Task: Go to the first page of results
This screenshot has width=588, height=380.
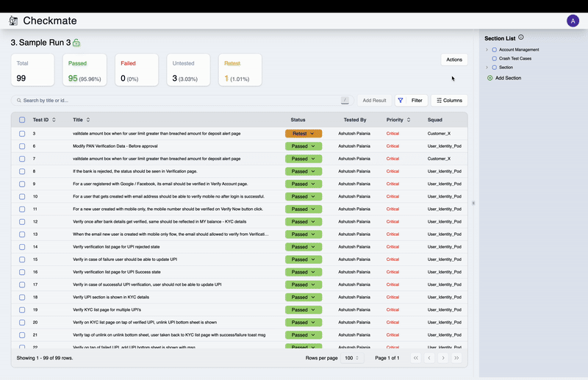Action: pyautogui.click(x=415, y=358)
